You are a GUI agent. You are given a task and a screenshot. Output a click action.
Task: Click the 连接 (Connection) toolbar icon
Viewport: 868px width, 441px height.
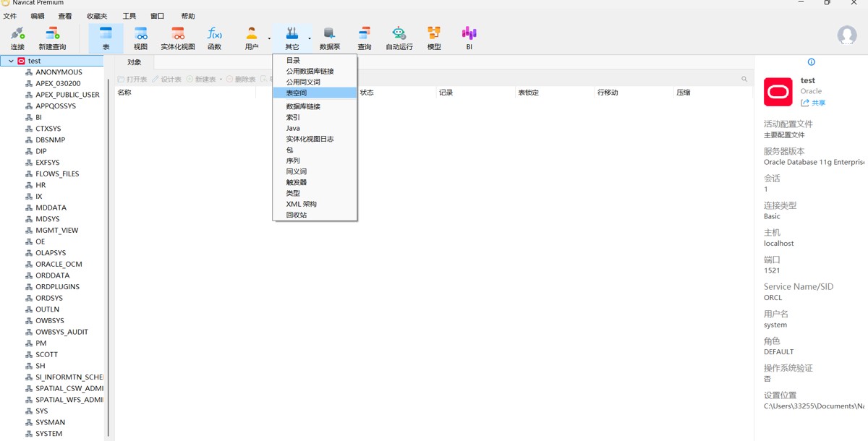[17, 38]
